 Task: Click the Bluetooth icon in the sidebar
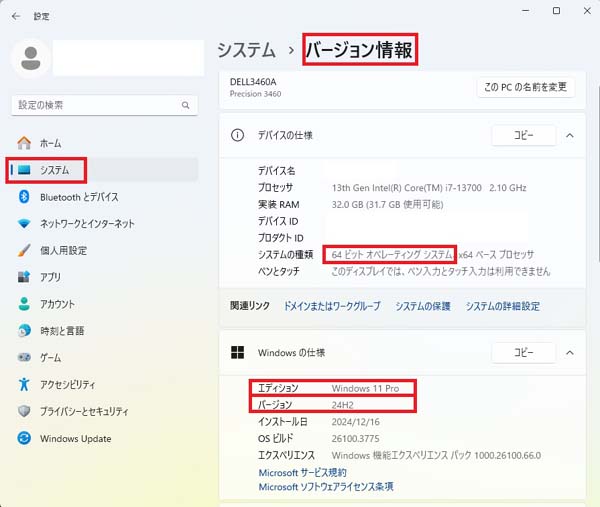[24, 197]
